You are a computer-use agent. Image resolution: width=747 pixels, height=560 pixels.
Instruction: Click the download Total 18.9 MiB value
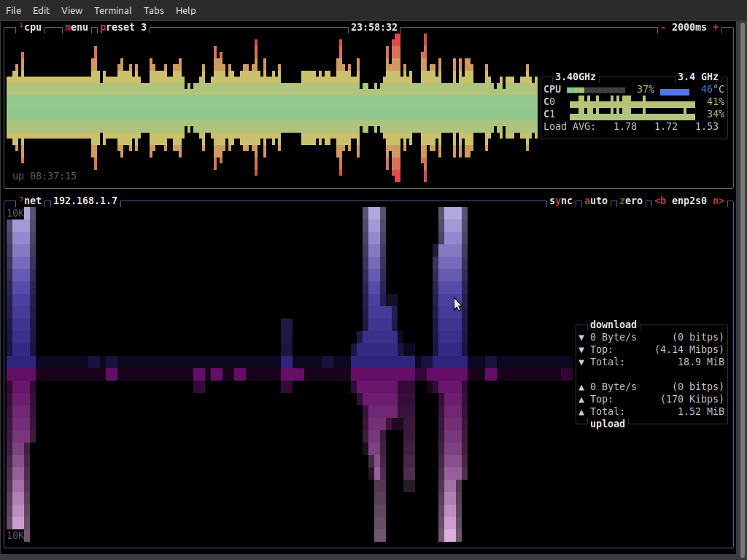tap(701, 362)
